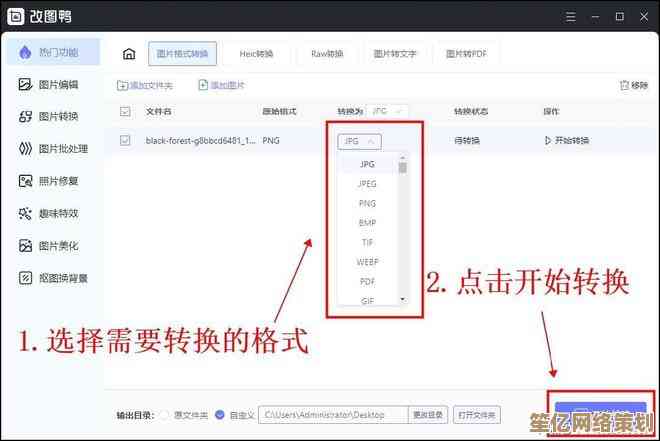The width and height of the screenshot is (660, 441).
Task: Uncheck the black-forest file row checkbox
Action: [x=125, y=141]
